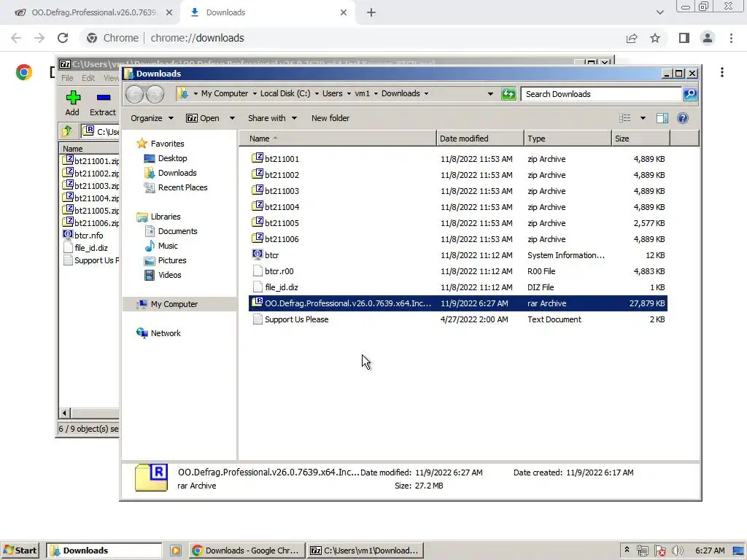Select the Support Us Please text document
Image resolution: width=747 pixels, height=560 pixels.
[458, 319]
